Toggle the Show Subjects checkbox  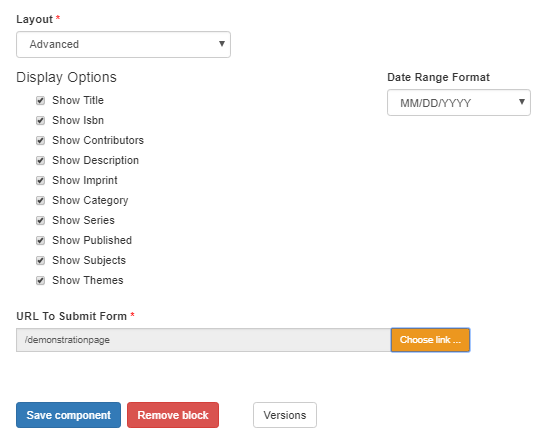coord(40,261)
